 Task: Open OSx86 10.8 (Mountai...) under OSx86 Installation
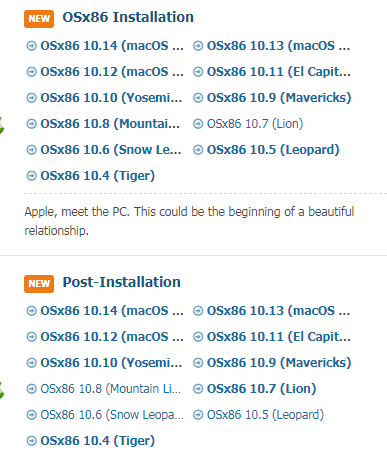[110, 124]
